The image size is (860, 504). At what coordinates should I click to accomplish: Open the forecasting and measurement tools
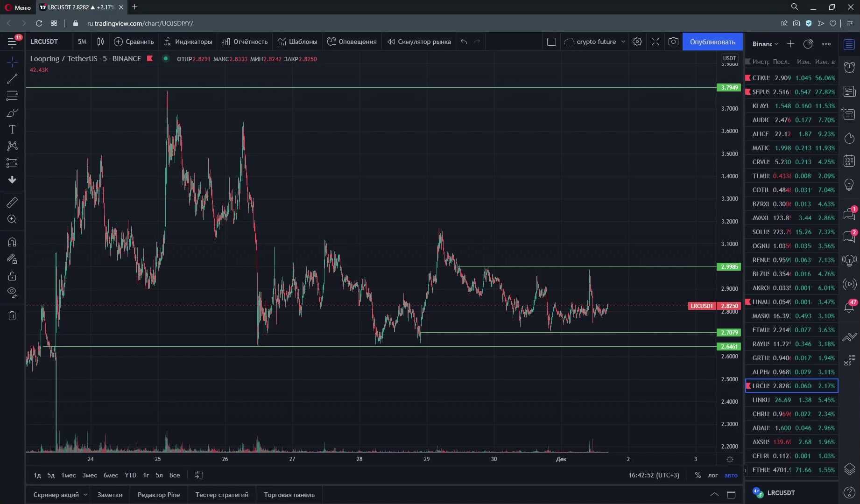[x=12, y=163]
